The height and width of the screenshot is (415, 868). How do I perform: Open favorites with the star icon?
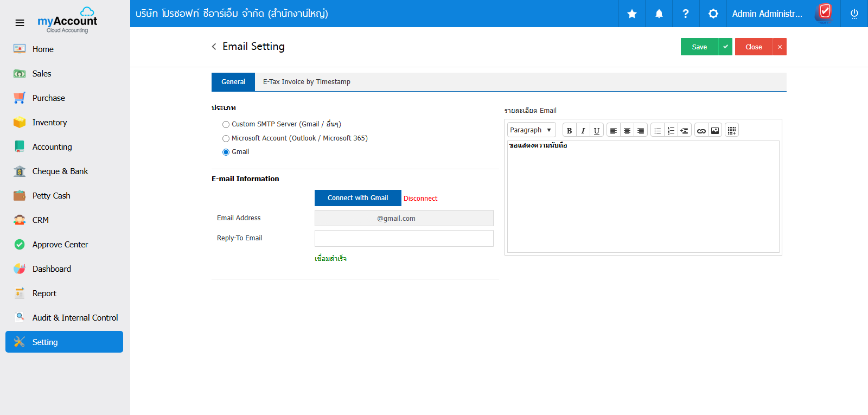click(x=632, y=14)
